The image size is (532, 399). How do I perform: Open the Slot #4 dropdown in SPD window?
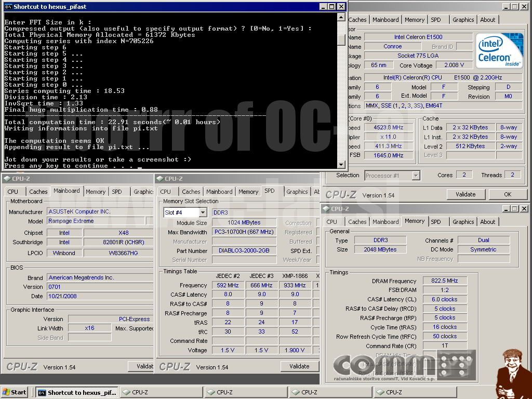203,212
